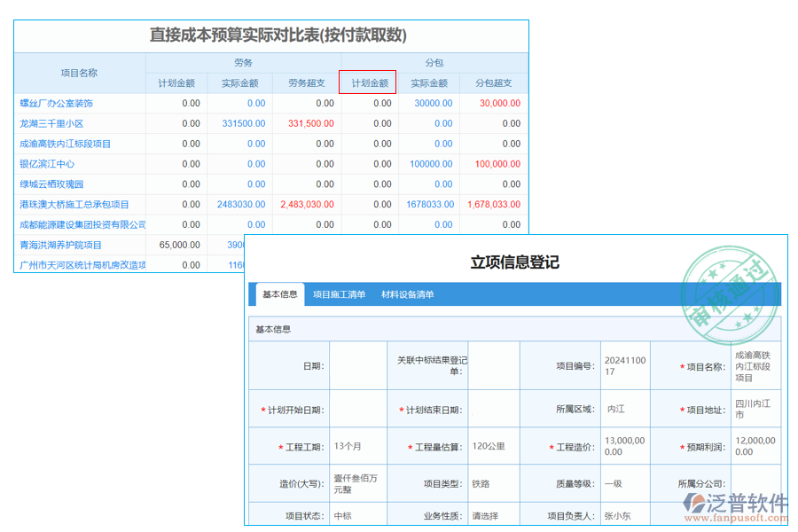Click the 30000.00 subcontract amount link
Image resolution: width=798 pixels, height=532 pixels.
(x=433, y=103)
